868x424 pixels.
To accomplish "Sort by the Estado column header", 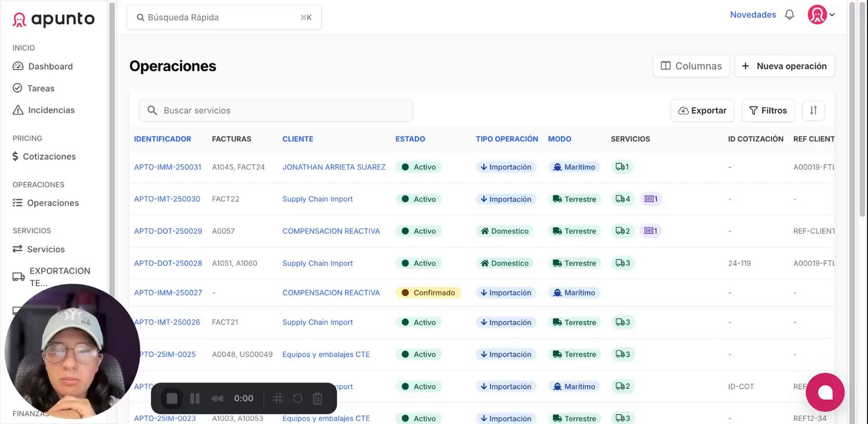I will 410,139.
